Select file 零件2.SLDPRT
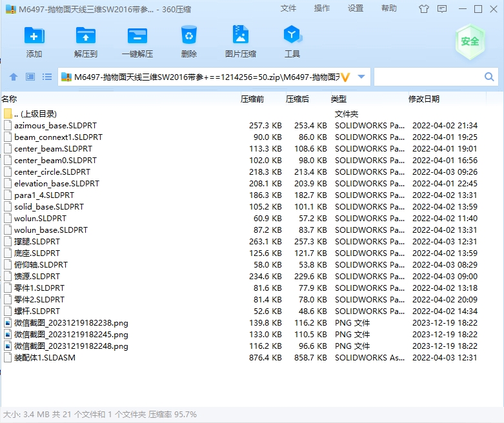504x423 pixels. (39, 299)
